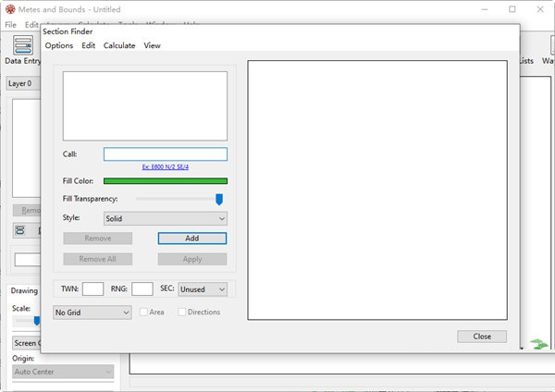Open the Style dropdown showing Solid
Screen dimensions: 555x392
pos(165,219)
